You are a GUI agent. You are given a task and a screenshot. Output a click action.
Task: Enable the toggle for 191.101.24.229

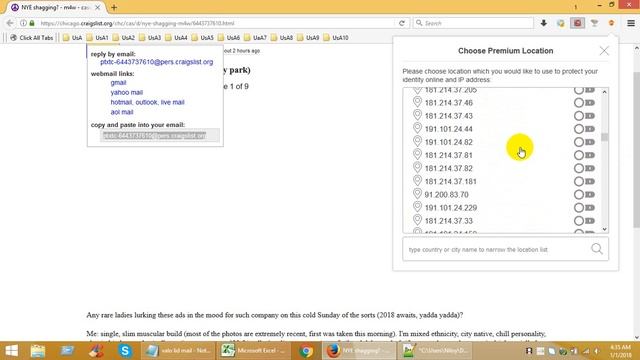(584, 208)
